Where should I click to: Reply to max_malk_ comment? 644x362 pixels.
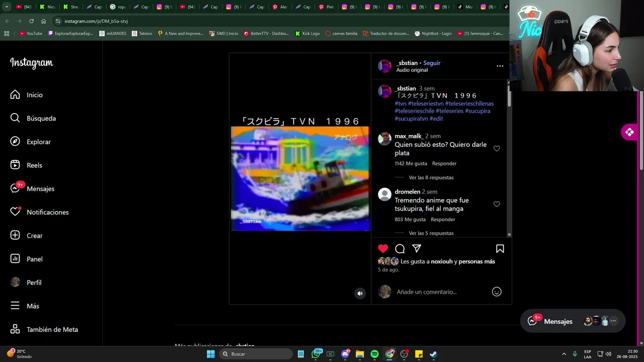click(x=444, y=163)
